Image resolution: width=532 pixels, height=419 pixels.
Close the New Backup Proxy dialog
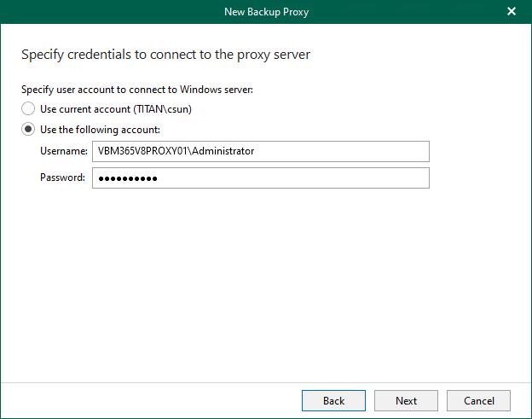pos(512,12)
